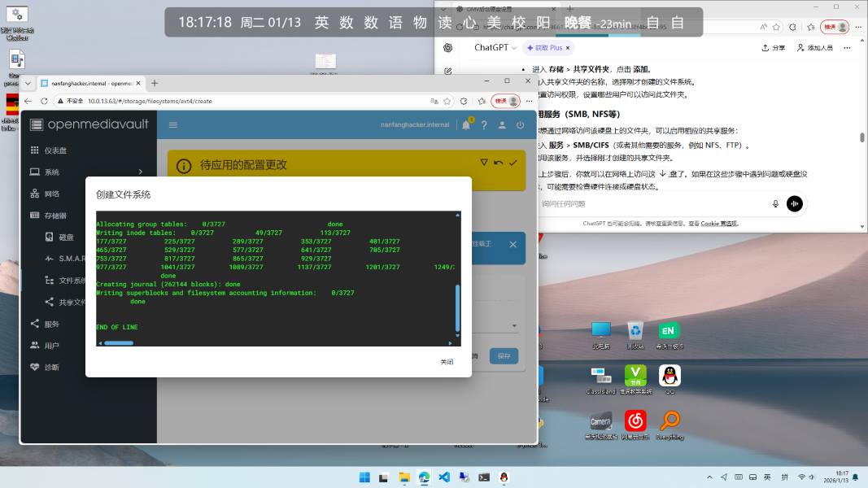The height and width of the screenshot is (488, 868).
Task: Toggle the hamburger navigation menu
Action: click(173, 125)
